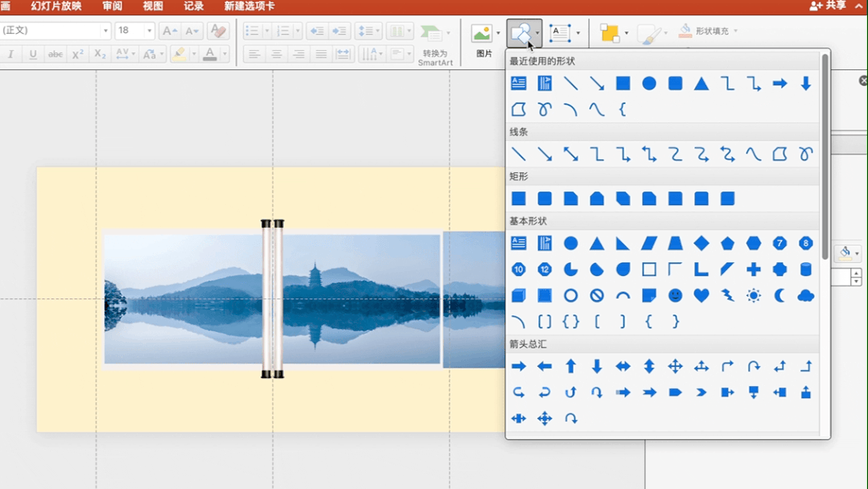Viewport: 868px width, 489px height.
Task: Select the lightning bolt shape
Action: click(x=727, y=296)
